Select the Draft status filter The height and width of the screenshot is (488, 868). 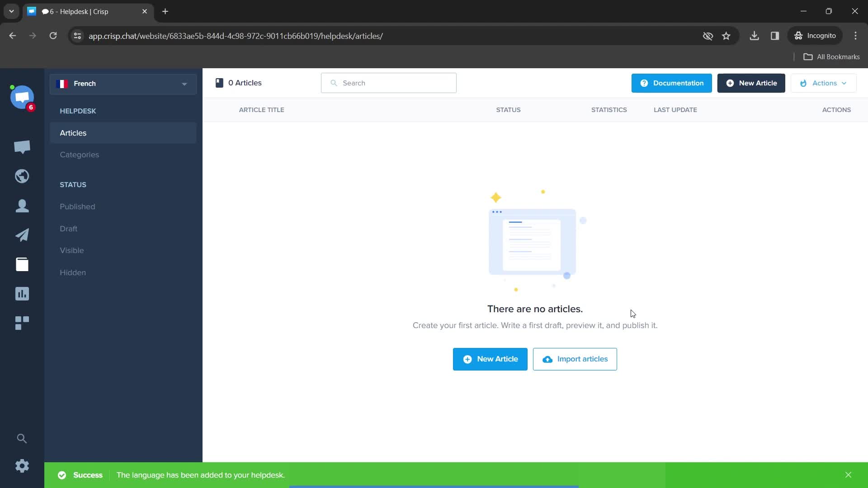68,228
